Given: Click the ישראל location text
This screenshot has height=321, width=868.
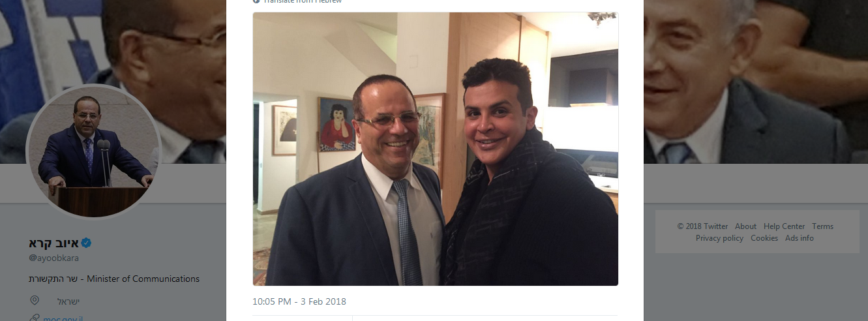Looking at the screenshot, I should click(67, 301).
